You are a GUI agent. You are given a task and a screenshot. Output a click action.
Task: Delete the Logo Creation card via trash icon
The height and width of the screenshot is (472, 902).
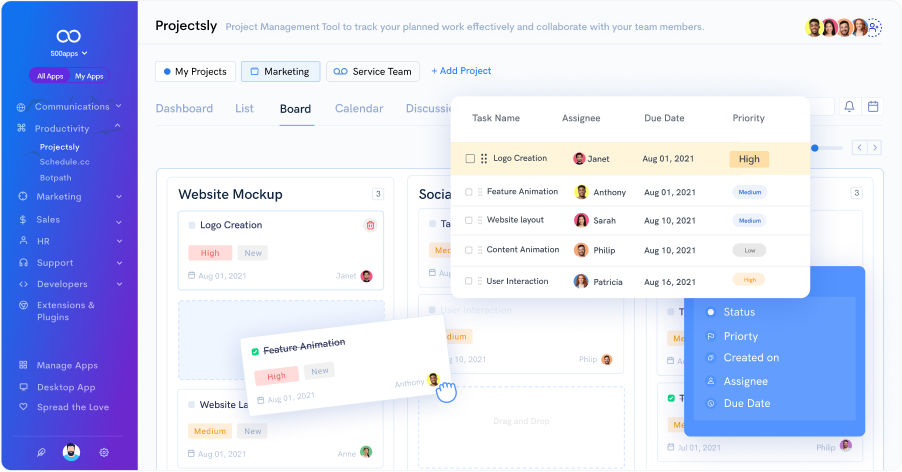[x=370, y=225]
